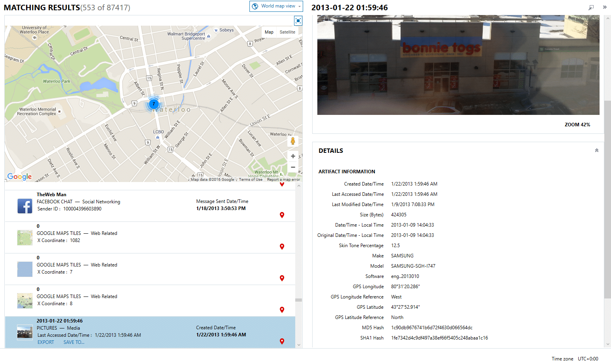Click location pin on X Coordinate 1082 row

282,247
